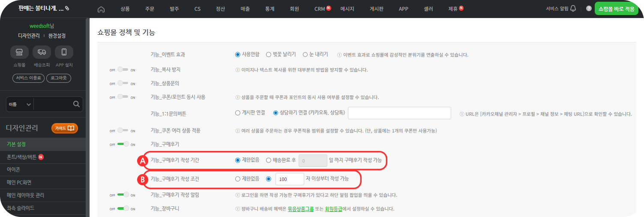Open 디자인관리 link under username
Image resolution: width=644 pixels, height=217 pixels.
pyautogui.click(x=29, y=36)
